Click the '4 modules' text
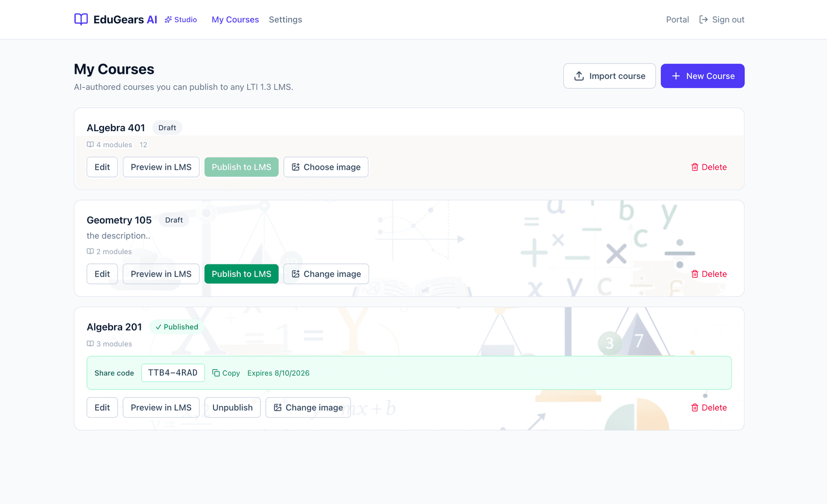The height and width of the screenshot is (504, 827). [x=114, y=145]
